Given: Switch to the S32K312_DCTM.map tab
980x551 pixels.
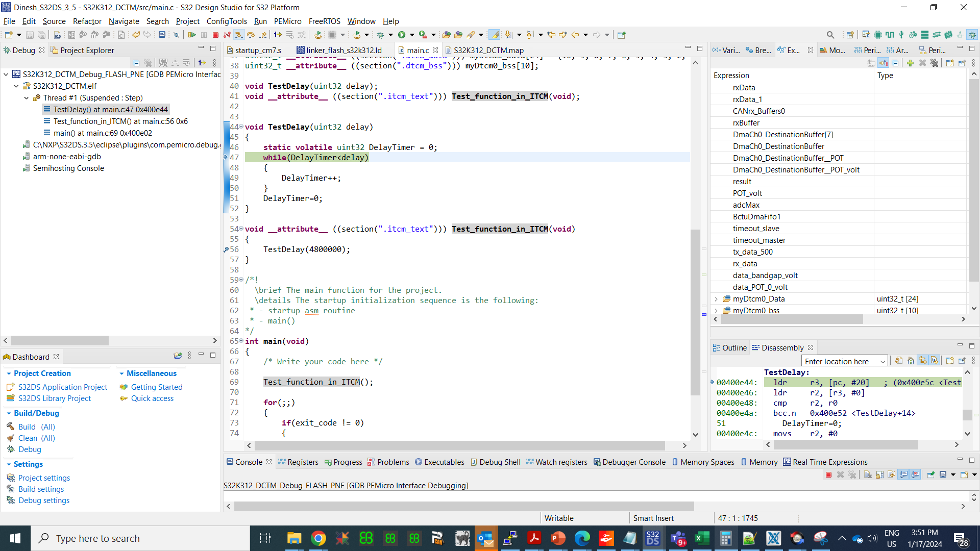Looking at the screenshot, I should [x=485, y=50].
